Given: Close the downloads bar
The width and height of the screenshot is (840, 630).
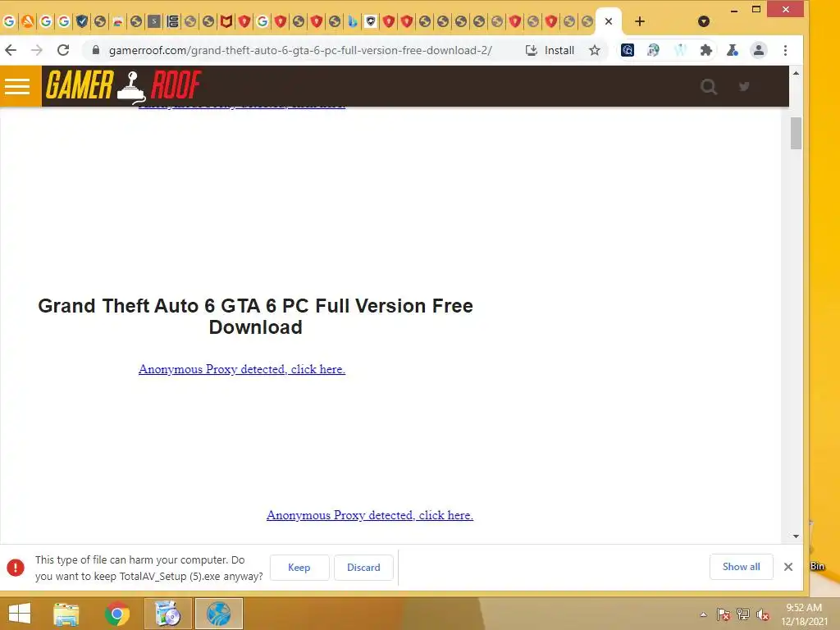Looking at the screenshot, I should (x=788, y=567).
